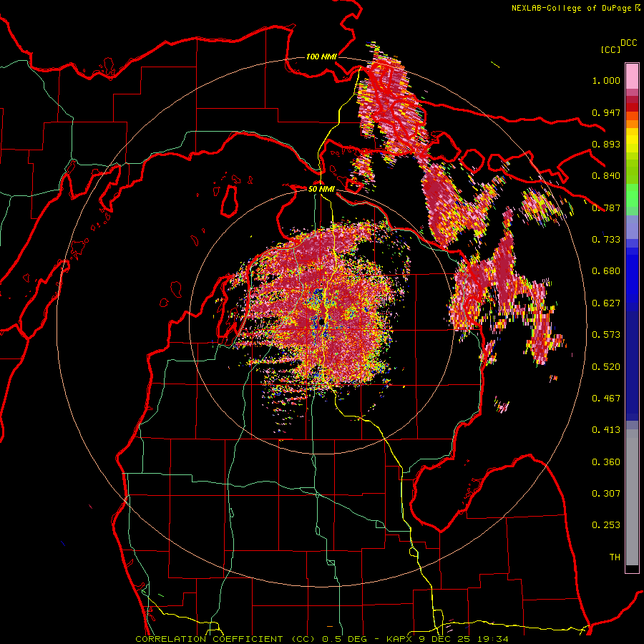Screen dimensions: 644x644
Task: Click the 0.893 scale value
Action: [606, 144]
